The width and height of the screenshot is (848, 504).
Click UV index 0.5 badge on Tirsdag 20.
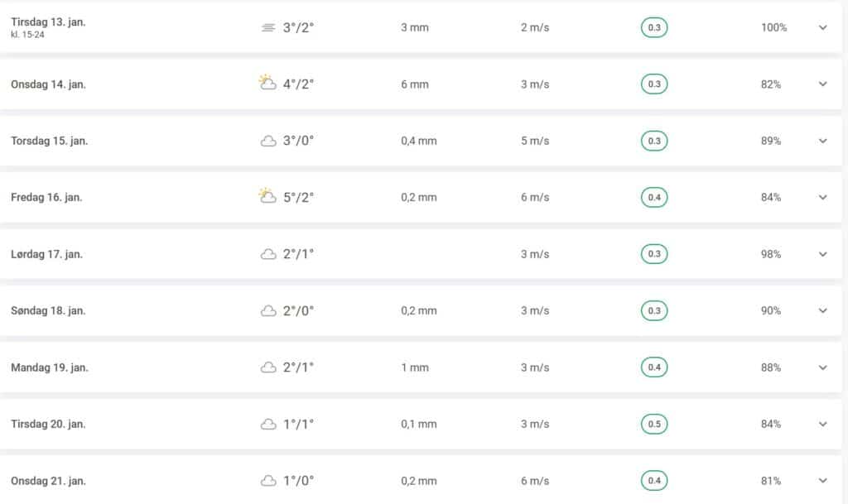point(654,424)
